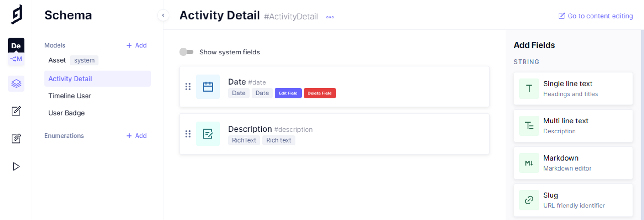Click the Hygraph logo icon
The width and height of the screenshot is (644, 220).
[17, 14]
